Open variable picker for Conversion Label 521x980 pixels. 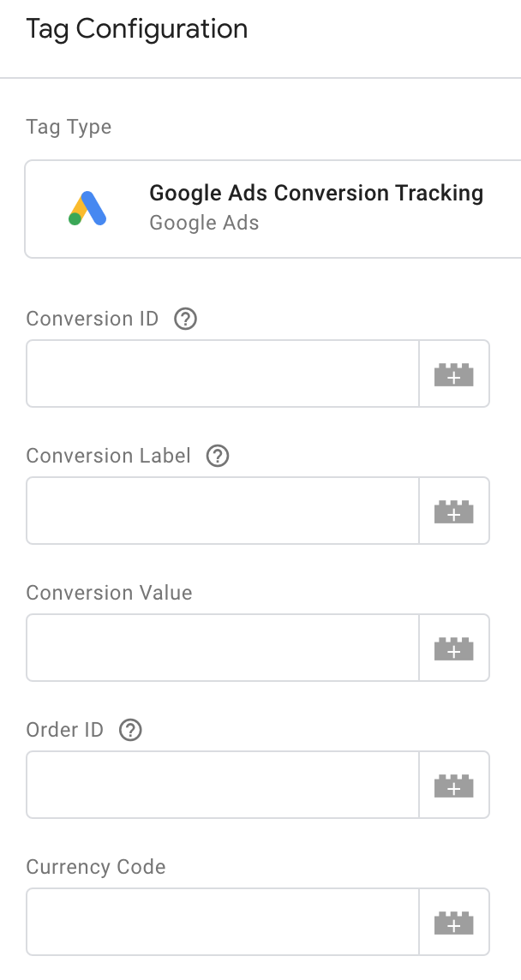pyautogui.click(x=454, y=511)
